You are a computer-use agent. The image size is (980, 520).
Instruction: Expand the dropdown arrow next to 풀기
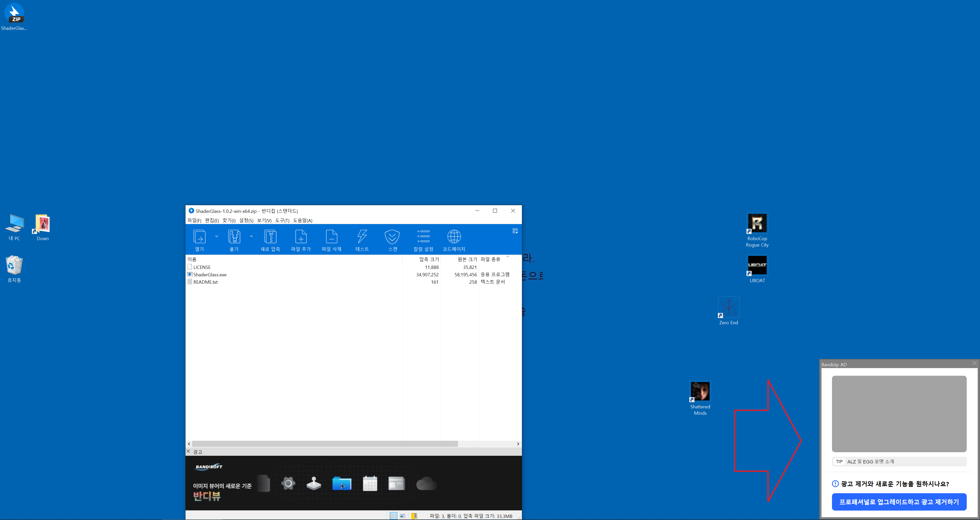(x=251, y=236)
